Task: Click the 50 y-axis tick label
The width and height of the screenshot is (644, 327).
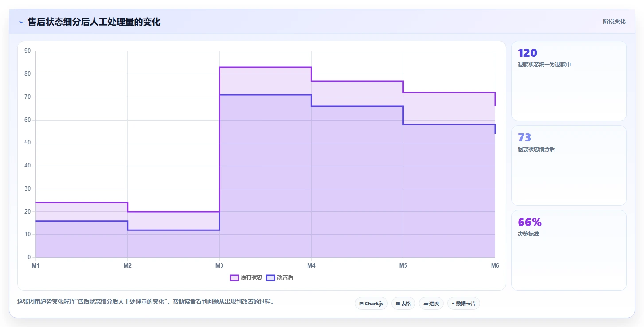Action: click(28, 143)
